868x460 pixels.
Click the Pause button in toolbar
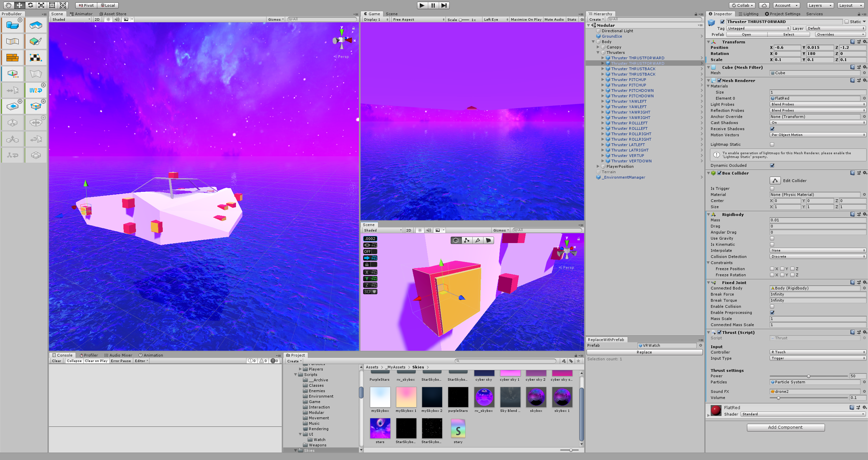(433, 5)
